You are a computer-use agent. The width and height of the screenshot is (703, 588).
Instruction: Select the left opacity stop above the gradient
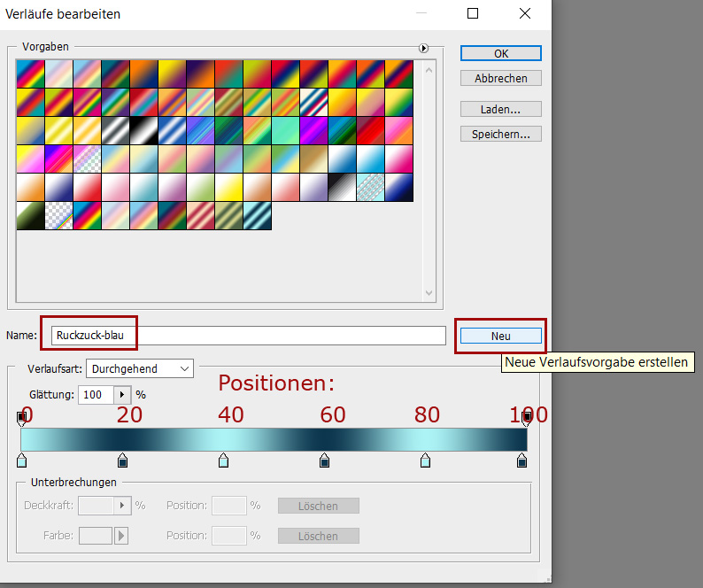point(22,417)
